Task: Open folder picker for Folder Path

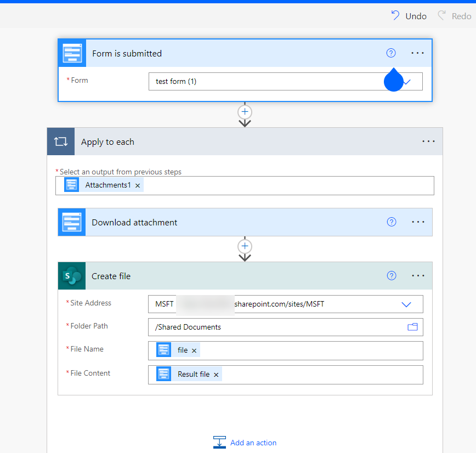Action: click(x=412, y=327)
